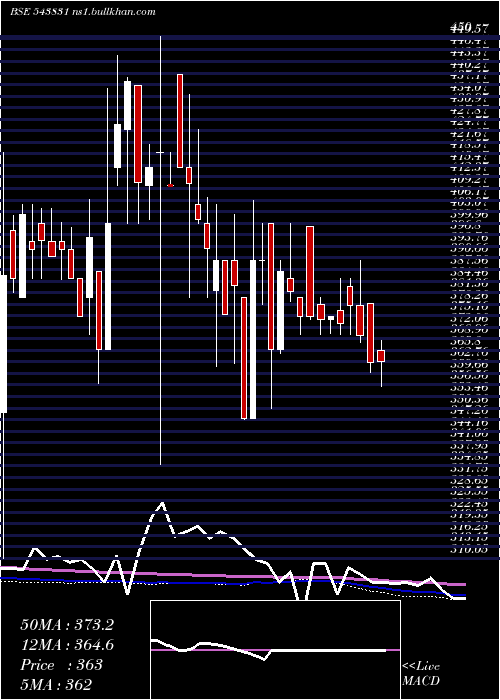
Task: Select the last candle near 363
Action: coord(381,356)
